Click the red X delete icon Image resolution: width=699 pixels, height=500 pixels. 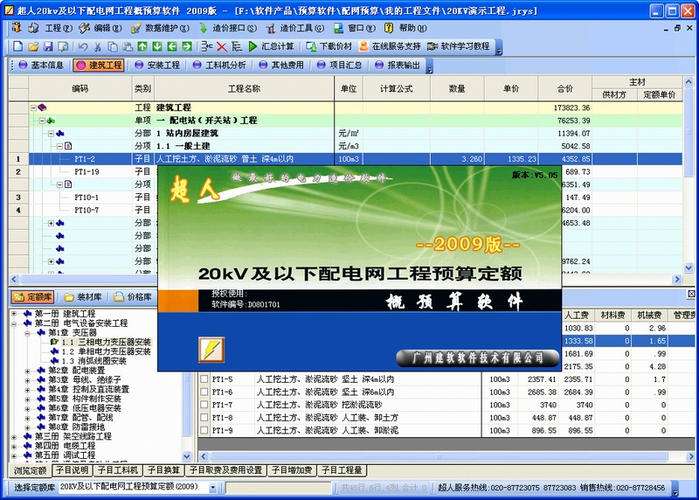pos(222,46)
